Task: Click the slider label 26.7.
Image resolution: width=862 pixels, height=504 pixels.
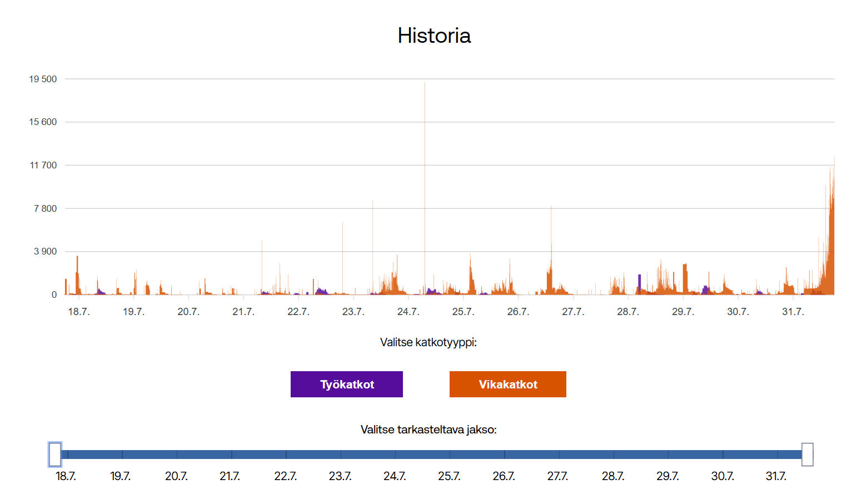Action: (504, 476)
